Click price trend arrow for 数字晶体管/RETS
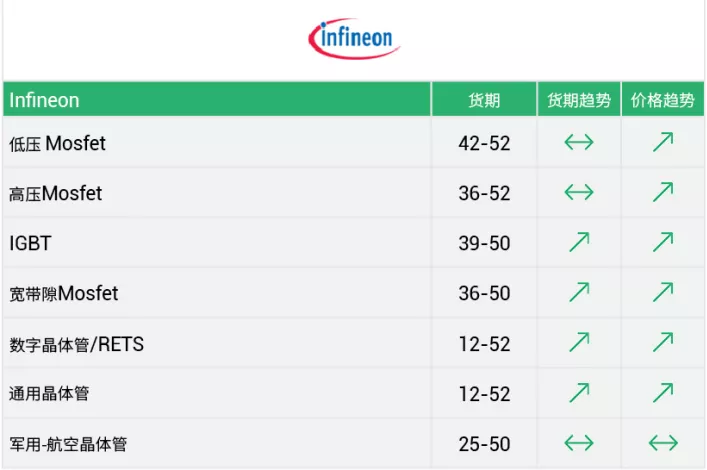Screen dimensions: 707x470 (x=663, y=342)
